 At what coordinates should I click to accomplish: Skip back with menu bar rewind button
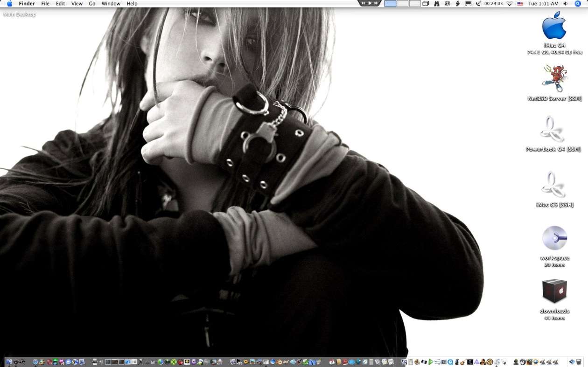tap(364, 3)
